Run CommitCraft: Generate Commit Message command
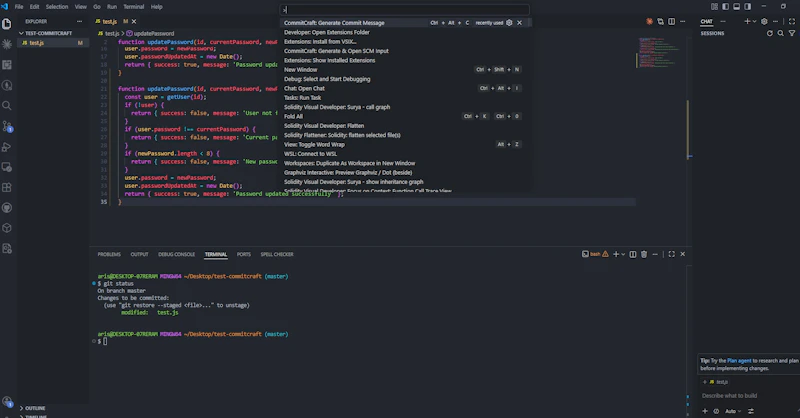800x418 pixels. [405, 22]
